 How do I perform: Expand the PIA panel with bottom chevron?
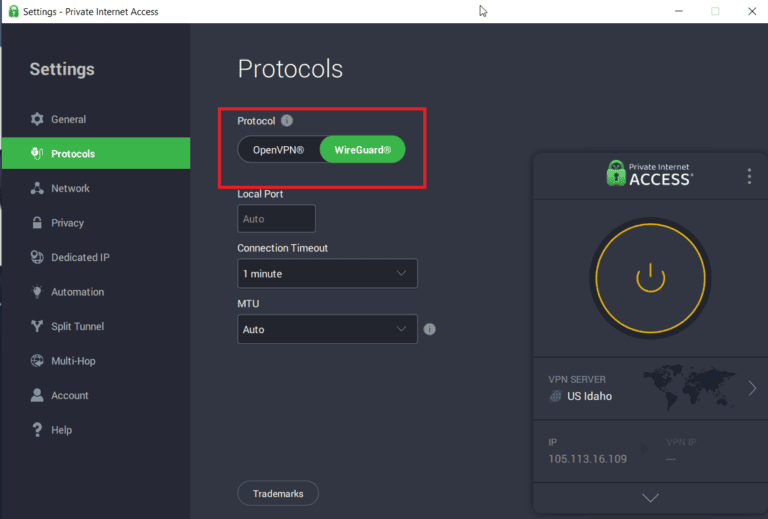tap(650, 497)
